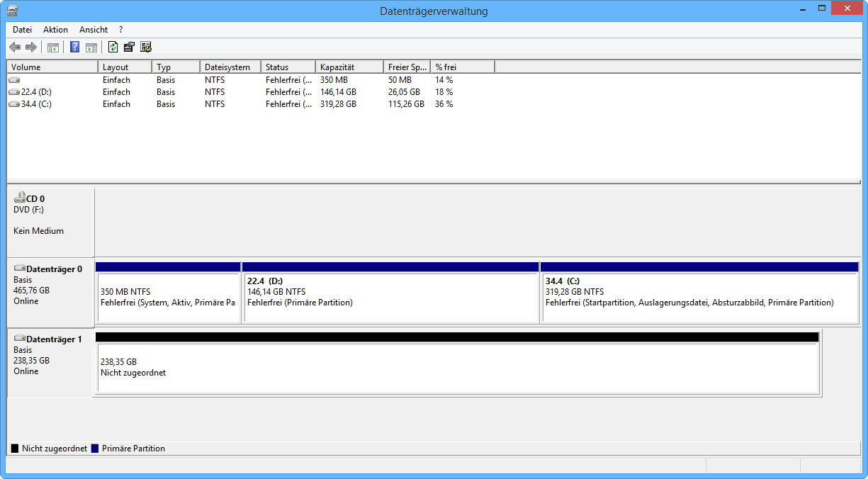Open the Properties toolbar icon
The width and height of the screenshot is (868, 479).
(129, 47)
